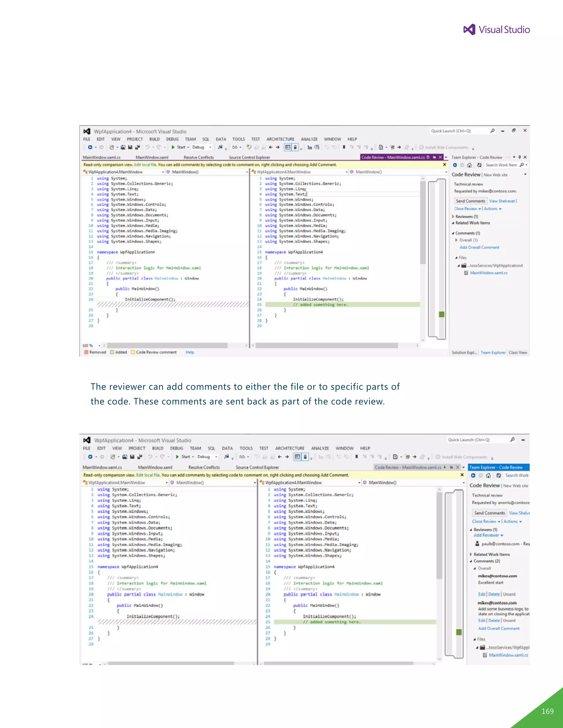Viewport: 563px width, 728px height.
Task: Click Edit local file link in upper screenshot
Action: point(145,165)
